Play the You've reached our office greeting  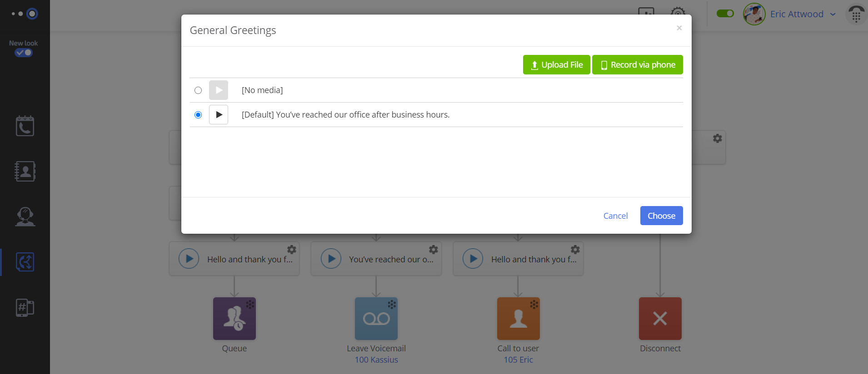click(x=331, y=259)
